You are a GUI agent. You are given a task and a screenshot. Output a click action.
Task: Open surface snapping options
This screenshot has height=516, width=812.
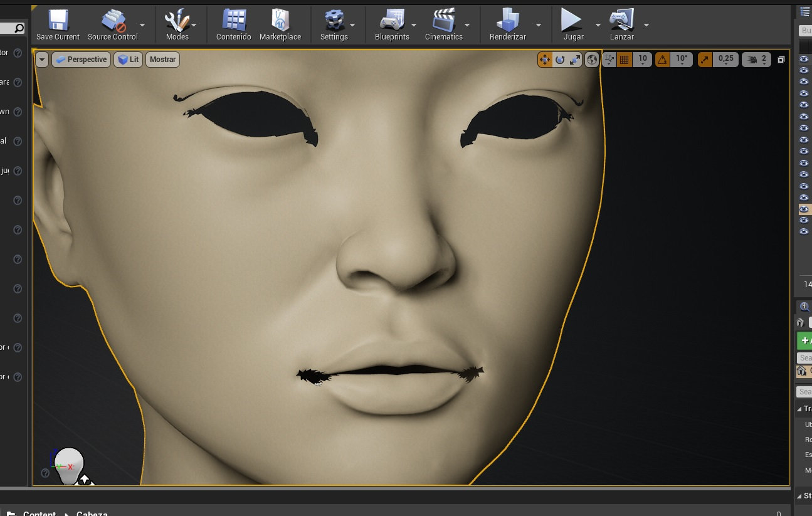click(x=609, y=60)
